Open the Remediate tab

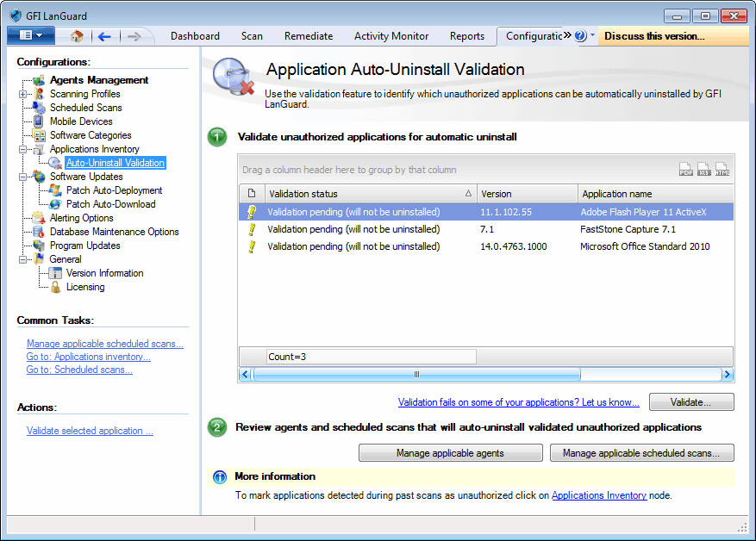[x=309, y=36]
